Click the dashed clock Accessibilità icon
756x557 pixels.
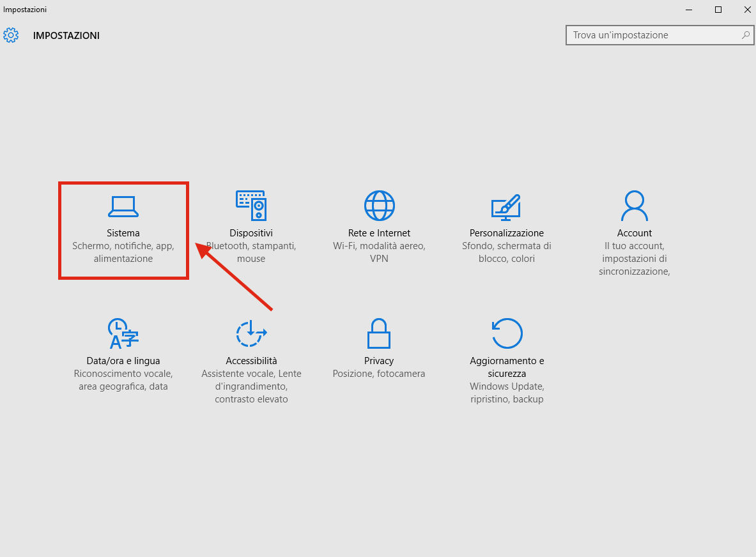click(251, 333)
